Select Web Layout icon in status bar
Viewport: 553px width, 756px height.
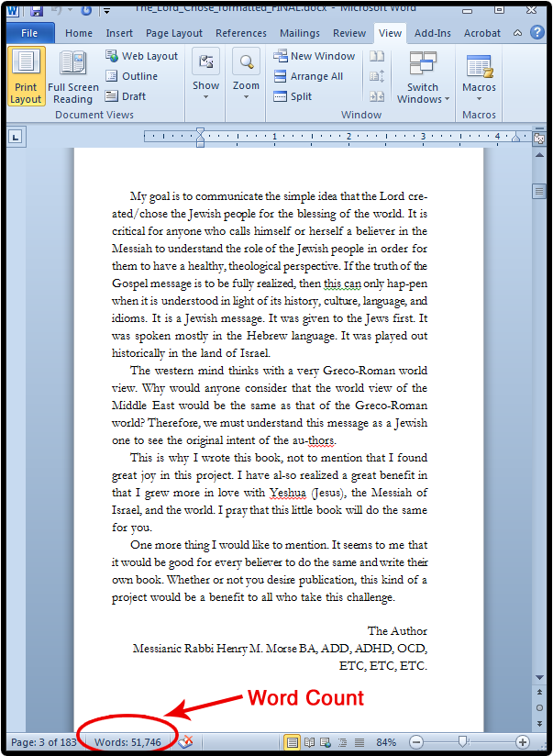(326, 742)
